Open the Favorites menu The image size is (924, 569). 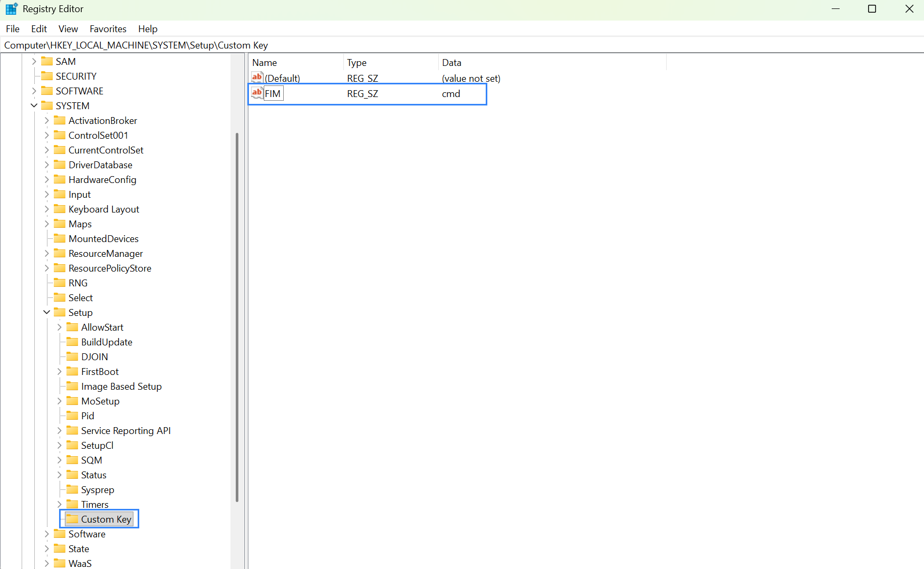pos(108,29)
